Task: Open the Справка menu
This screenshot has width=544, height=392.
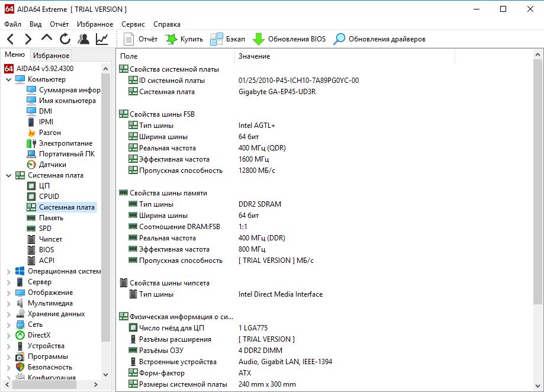Action: pos(167,24)
